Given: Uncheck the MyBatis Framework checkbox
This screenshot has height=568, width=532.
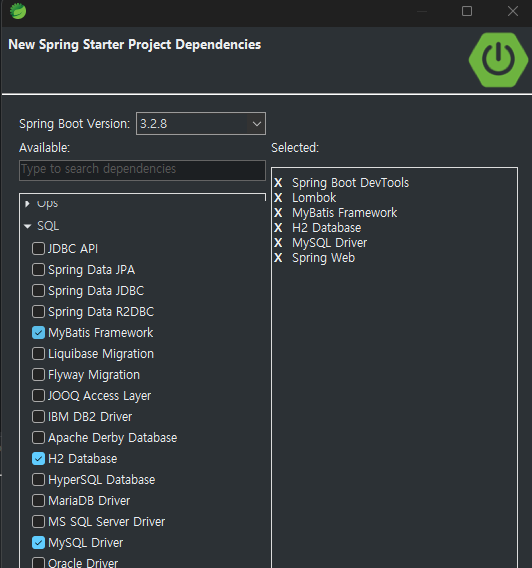Looking at the screenshot, I should (38, 333).
